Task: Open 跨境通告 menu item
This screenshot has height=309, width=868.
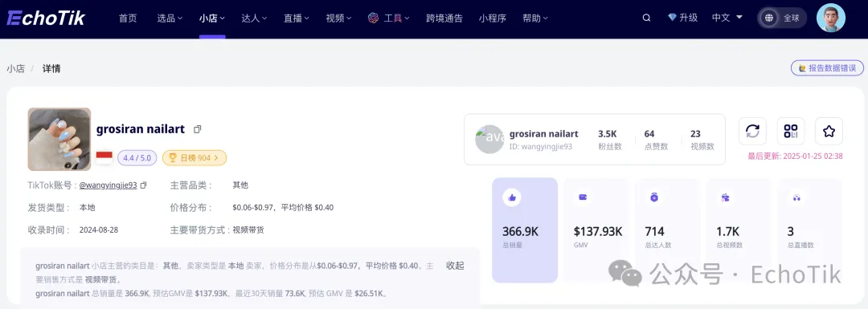Action: (444, 18)
